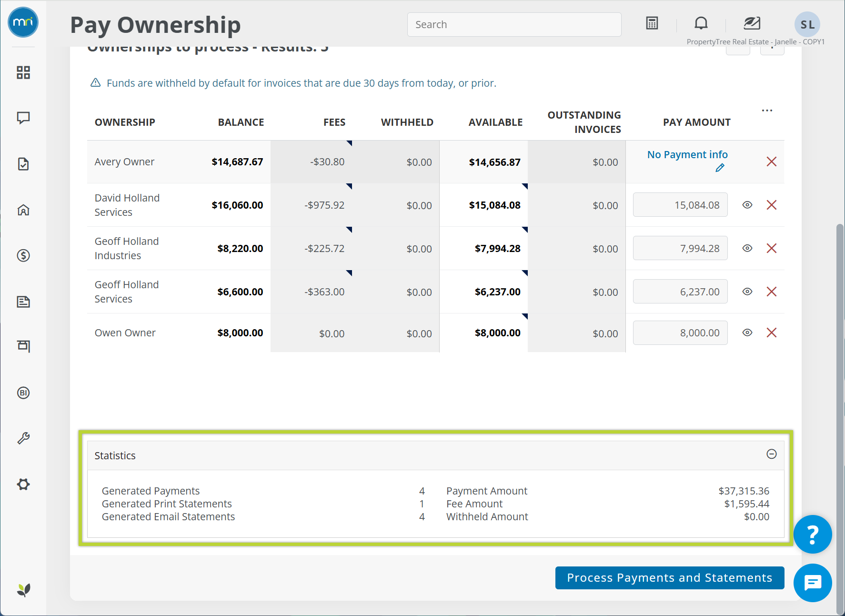Screen dimensions: 845x616
Task: Click pay amount field showing 7,994.28
Action: 680,248
